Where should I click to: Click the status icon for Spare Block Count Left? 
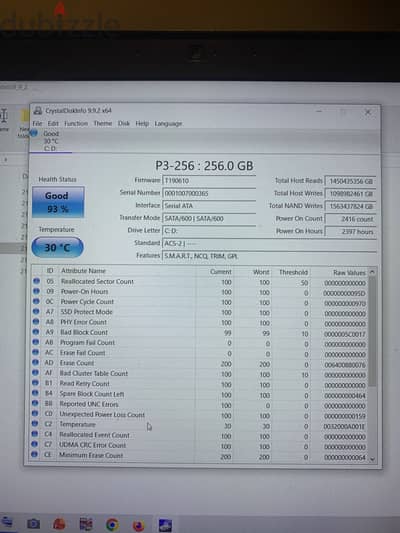pos(35,393)
